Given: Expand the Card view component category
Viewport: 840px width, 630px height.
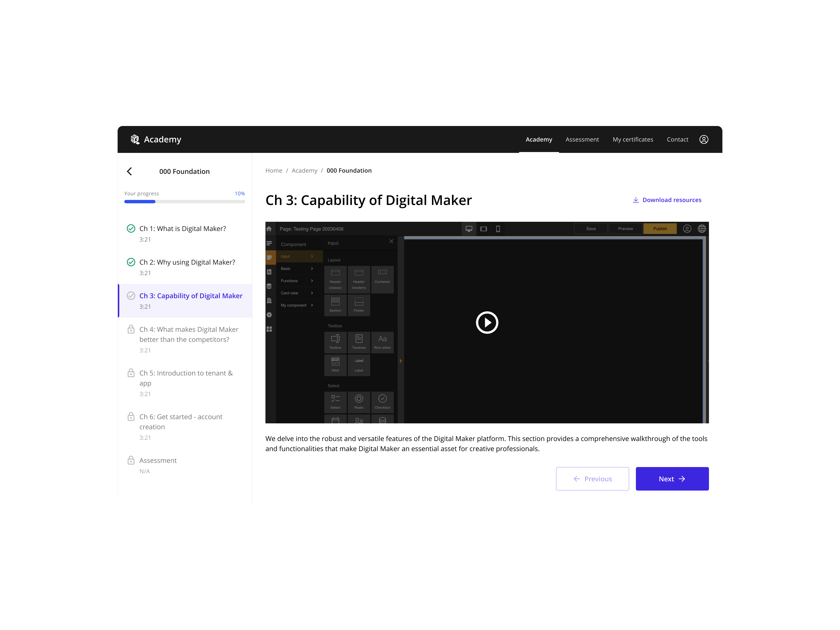Looking at the screenshot, I should 299,293.
